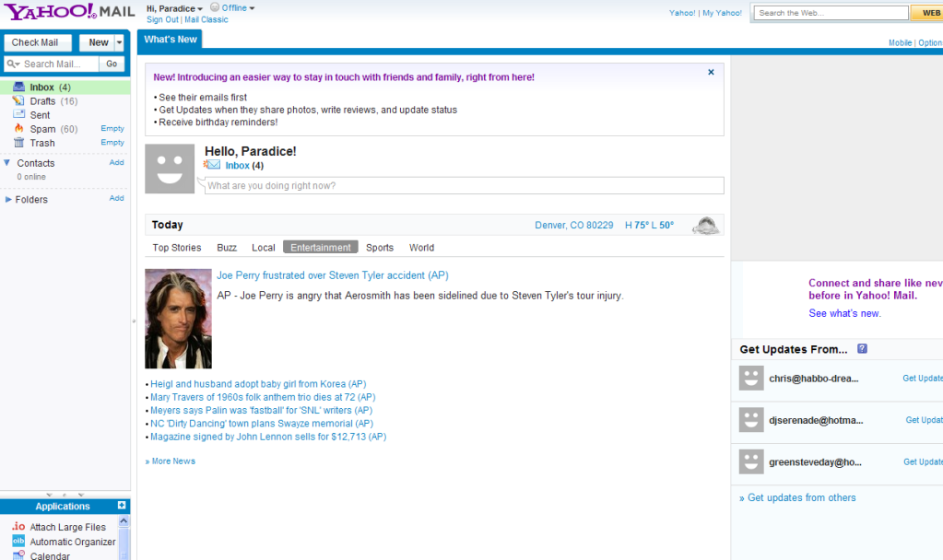
Task: Switch to the Sports news tab
Action: (379, 248)
